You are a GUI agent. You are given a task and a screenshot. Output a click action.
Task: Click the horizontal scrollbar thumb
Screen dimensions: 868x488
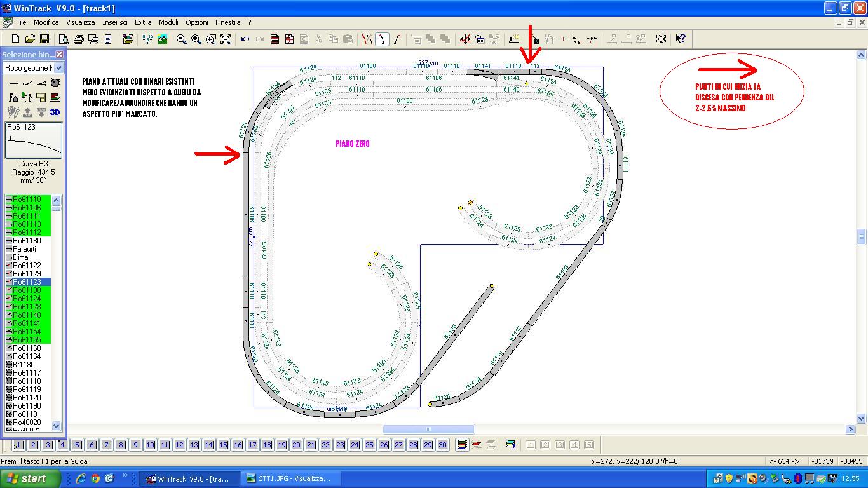[x=428, y=429]
